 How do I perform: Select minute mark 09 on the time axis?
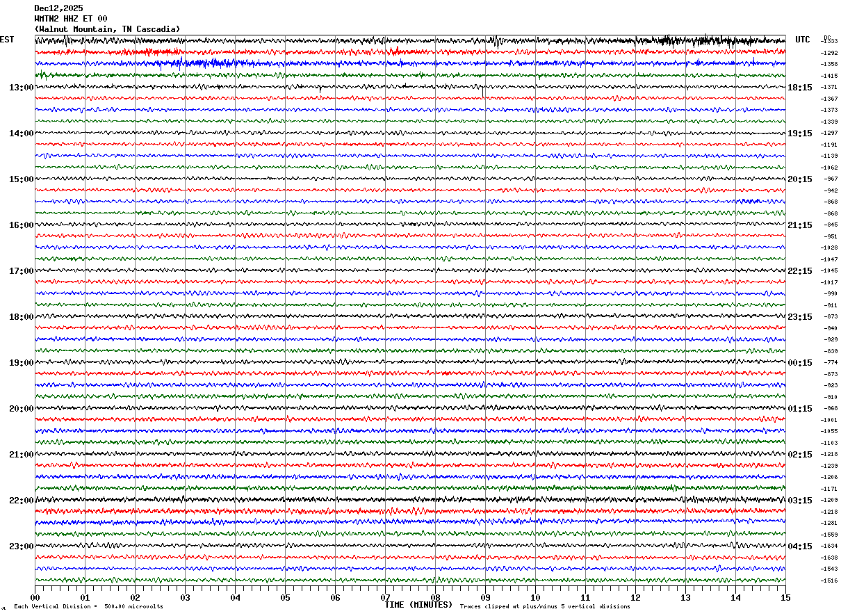pos(485,597)
